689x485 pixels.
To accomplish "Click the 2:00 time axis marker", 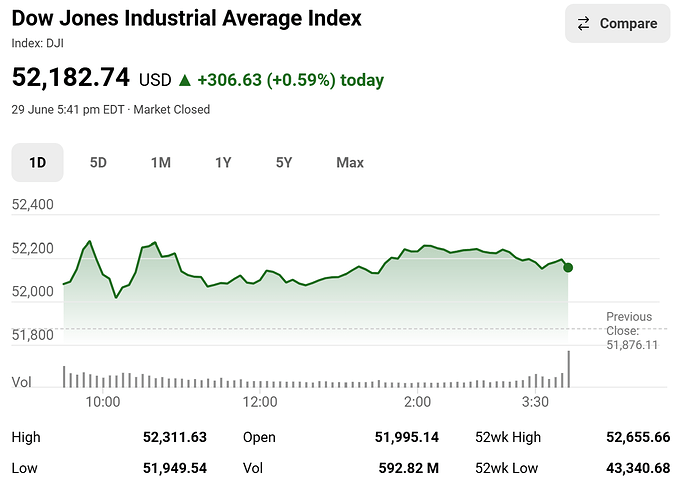I will pos(417,402).
